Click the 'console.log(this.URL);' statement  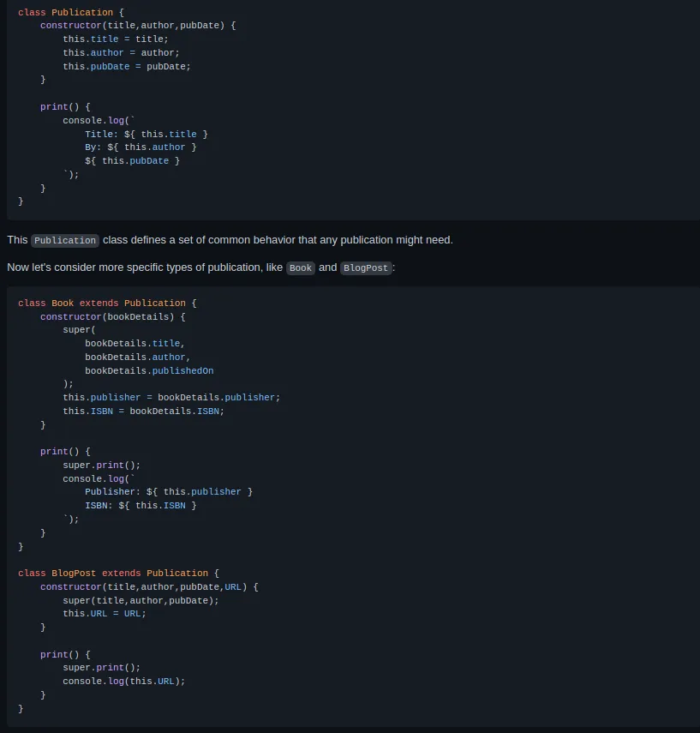pyautogui.click(x=123, y=681)
